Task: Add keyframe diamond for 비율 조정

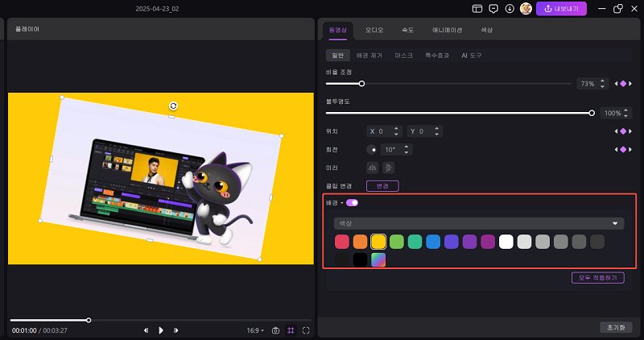Action: point(623,84)
